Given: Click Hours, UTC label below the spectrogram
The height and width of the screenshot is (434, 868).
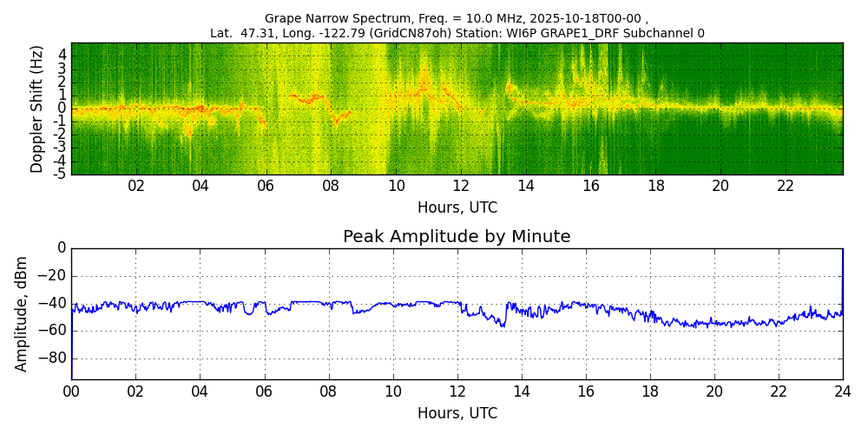Looking at the screenshot, I should [457, 207].
